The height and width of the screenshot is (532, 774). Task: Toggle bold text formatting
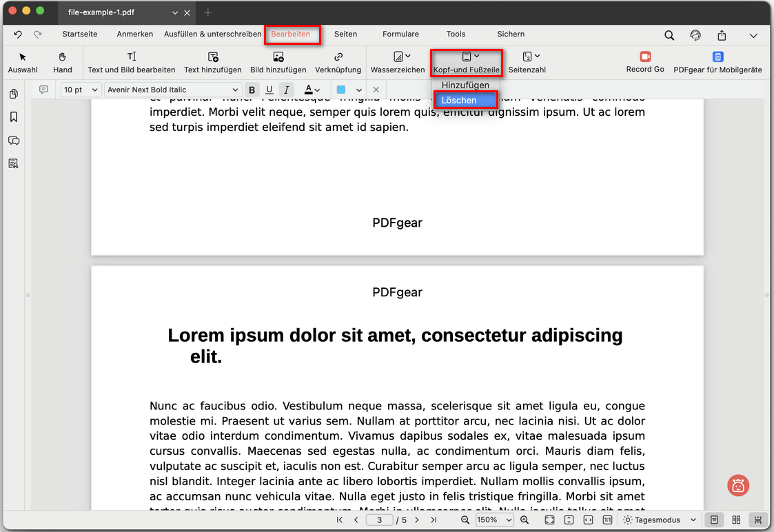click(x=252, y=90)
